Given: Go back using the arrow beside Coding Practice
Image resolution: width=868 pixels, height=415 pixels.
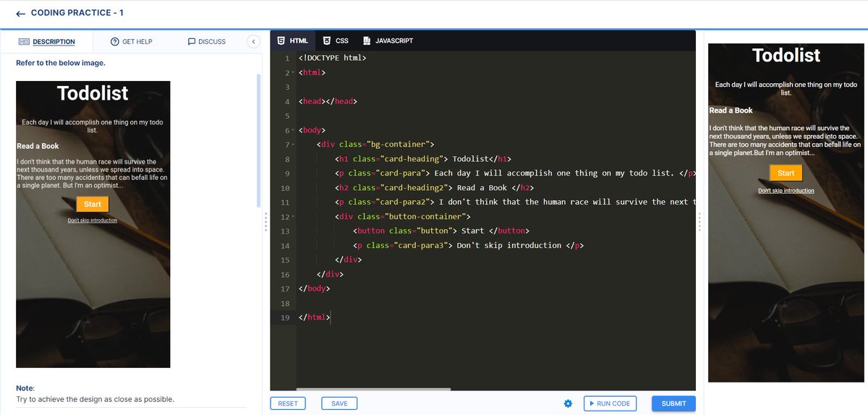Looking at the screenshot, I should tap(20, 13).
